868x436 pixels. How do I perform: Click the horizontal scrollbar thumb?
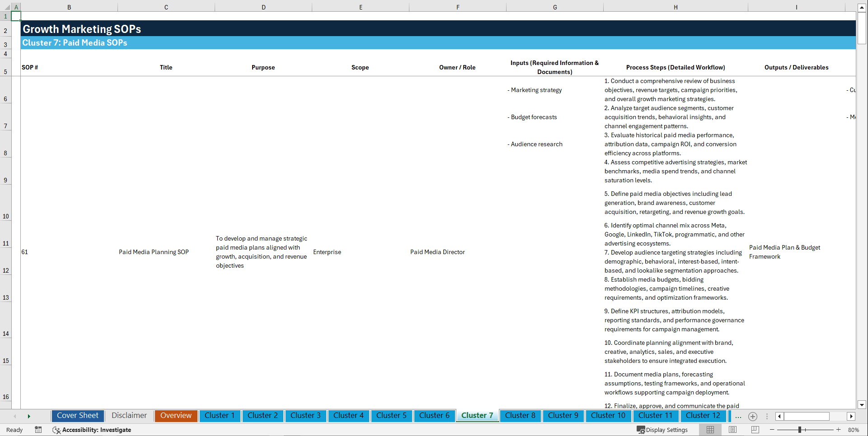pyautogui.click(x=807, y=416)
